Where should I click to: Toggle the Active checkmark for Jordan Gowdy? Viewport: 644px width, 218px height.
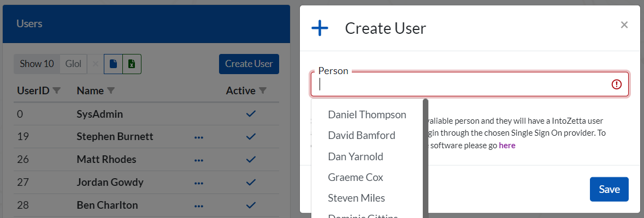click(x=251, y=182)
